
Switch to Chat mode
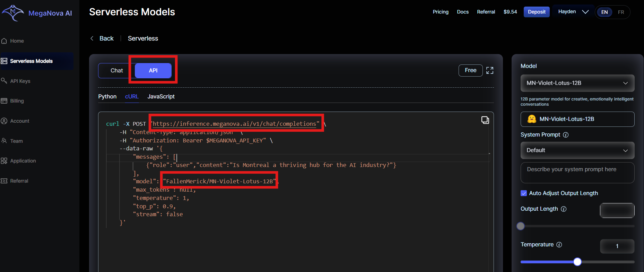(116, 71)
